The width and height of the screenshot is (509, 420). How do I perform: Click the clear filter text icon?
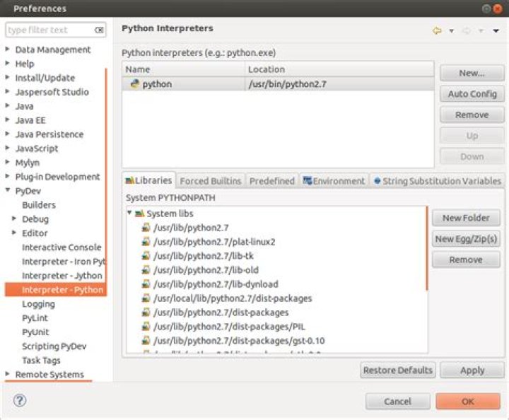coord(99,30)
